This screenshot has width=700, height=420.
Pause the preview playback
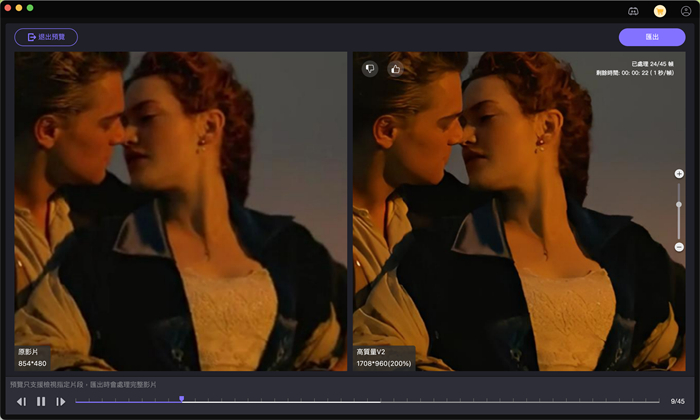point(41,402)
